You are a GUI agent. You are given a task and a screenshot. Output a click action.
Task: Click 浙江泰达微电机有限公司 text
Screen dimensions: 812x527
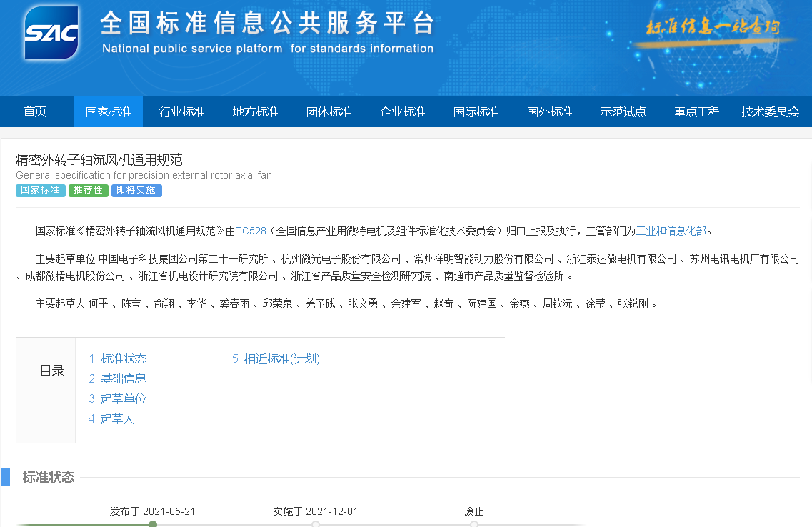click(621, 259)
